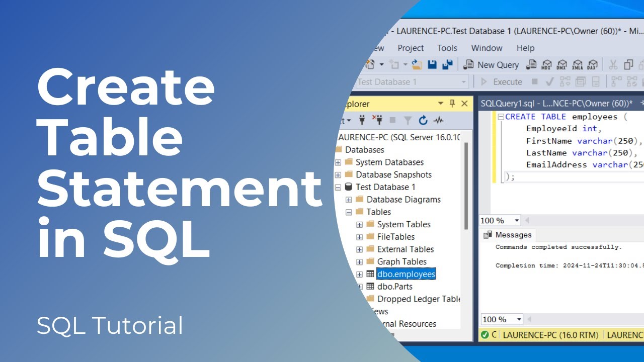The height and width of the screenshot is (362, 644).
Task: Switch to the Messages results tab
Action: click(x=508, y=235)
